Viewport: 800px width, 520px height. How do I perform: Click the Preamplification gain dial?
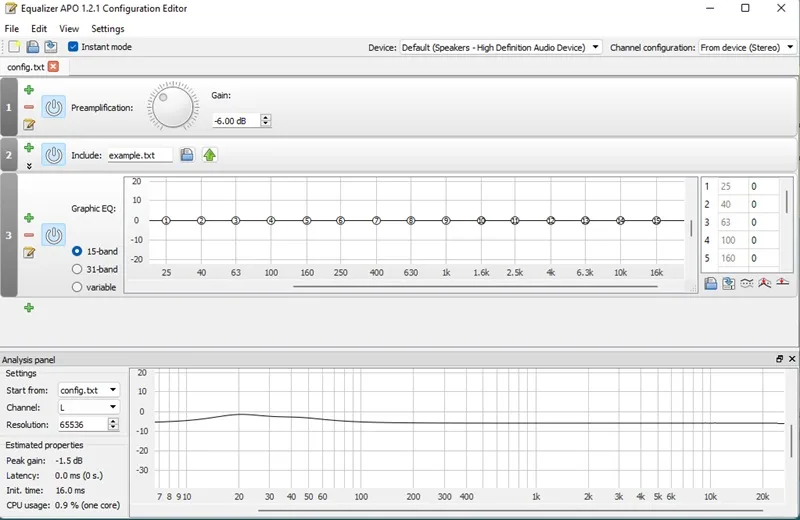173,108
